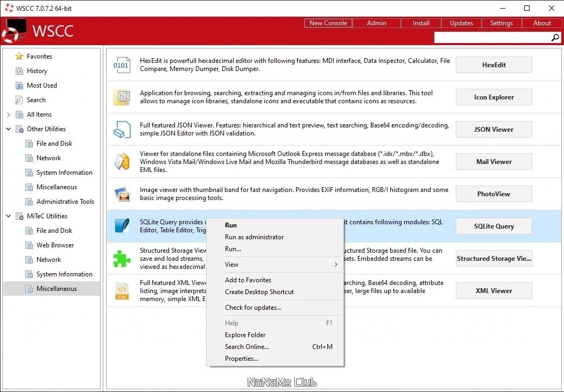This screenshot has width=564, height=392.
Task: Click the MiTeC Utilities folder icon
Action: click(19, 216)
